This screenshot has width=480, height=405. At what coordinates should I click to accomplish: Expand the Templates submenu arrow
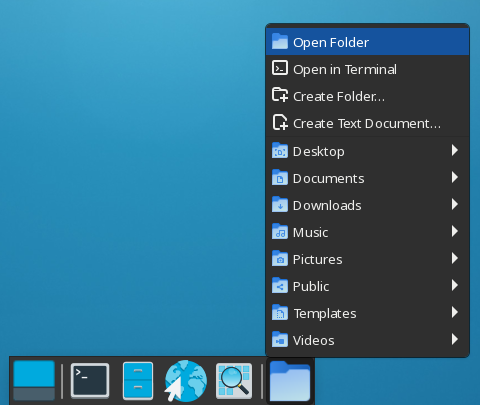(455, 312)
